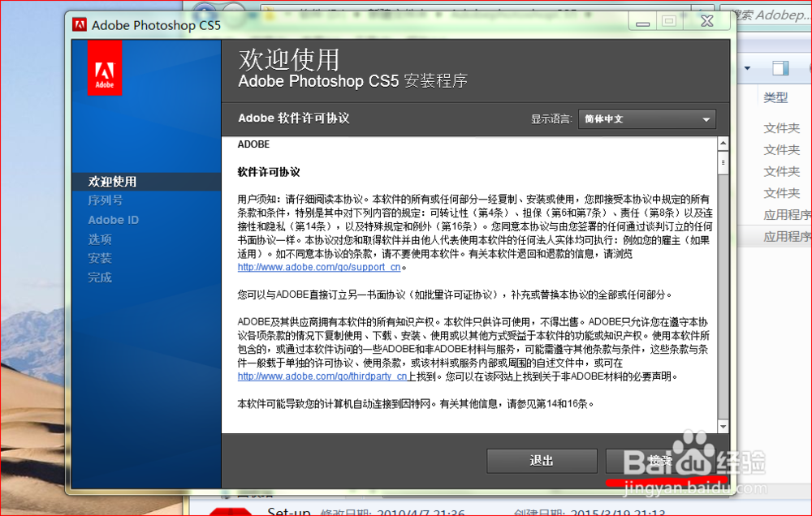
Task: Click the Adobe logo in the sidebar
Action: 105,68
